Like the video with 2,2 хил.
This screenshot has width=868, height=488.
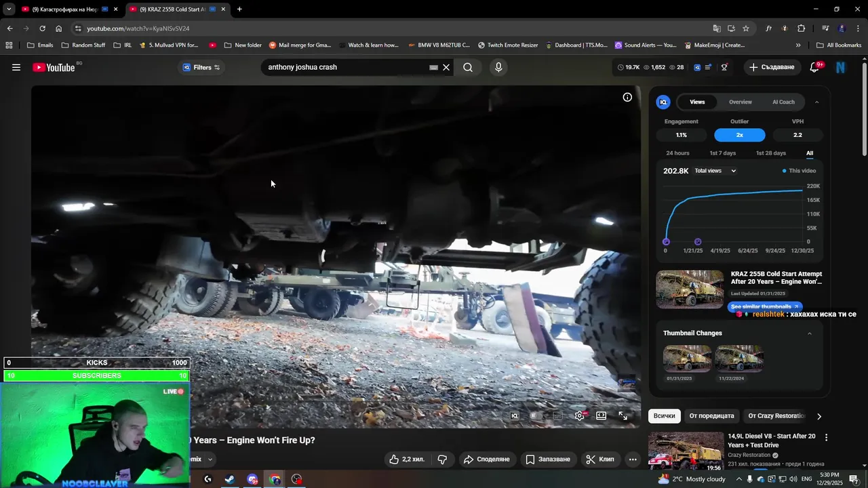click(x=407, y=459)
